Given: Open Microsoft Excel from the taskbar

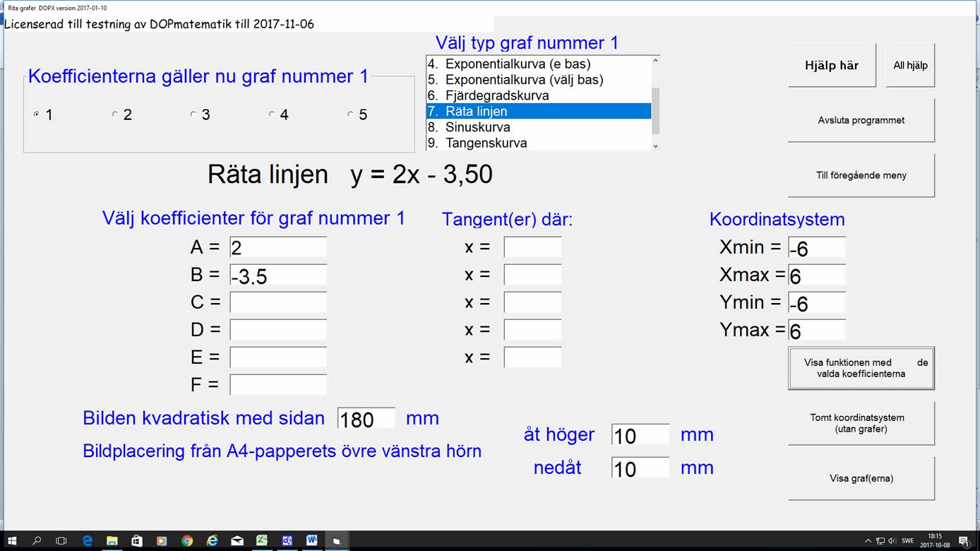Looking at the screenshot, I should (x=262, y=540).
